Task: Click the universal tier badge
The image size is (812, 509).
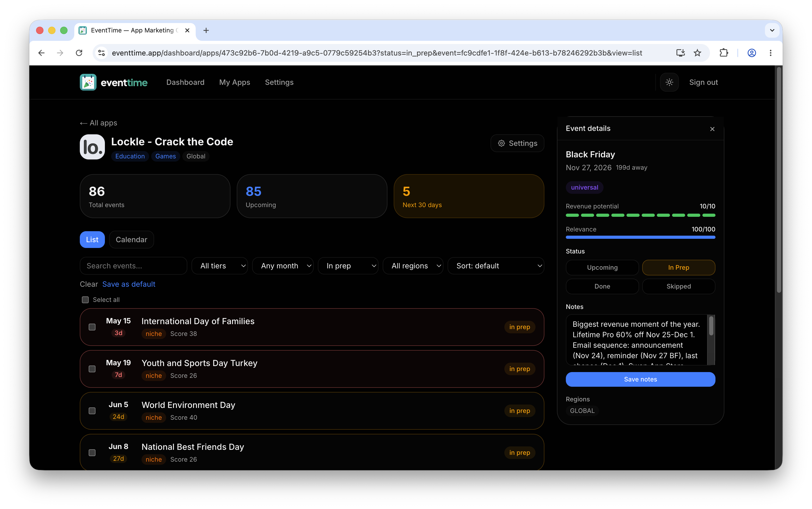Action: (x=584, y=187)
